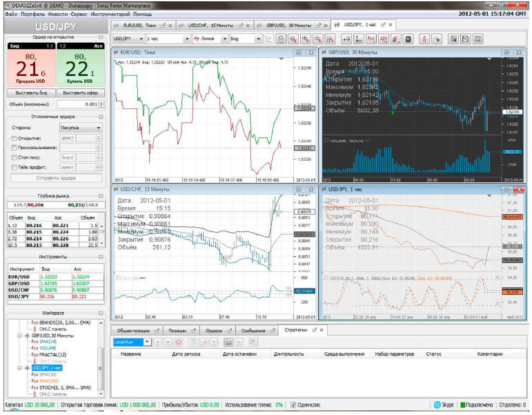This screenshot has width=532, height=415.
Task: Open the color palette theme icon
Action: 453,39
